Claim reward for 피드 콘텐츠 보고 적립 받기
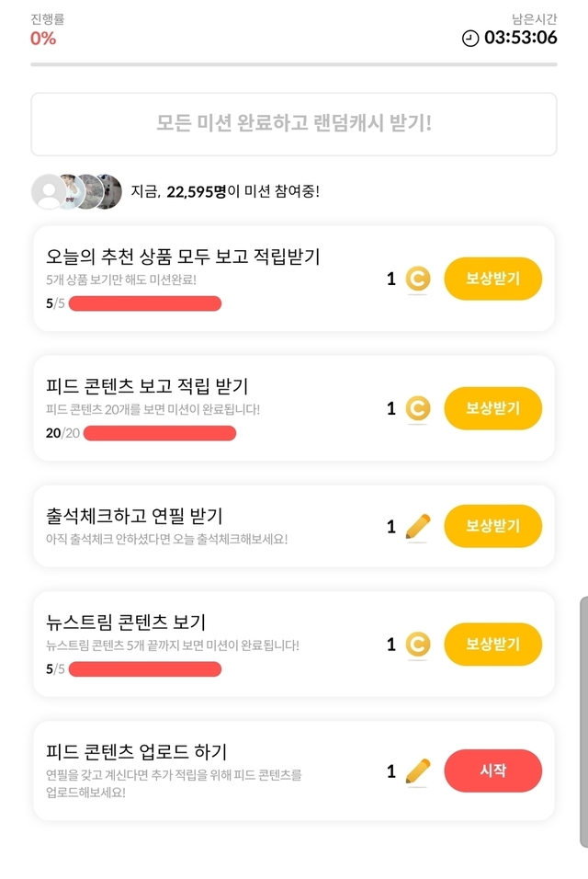Viewport: 588px width, 879px height. pyautogui.click(x=492, y=408)
